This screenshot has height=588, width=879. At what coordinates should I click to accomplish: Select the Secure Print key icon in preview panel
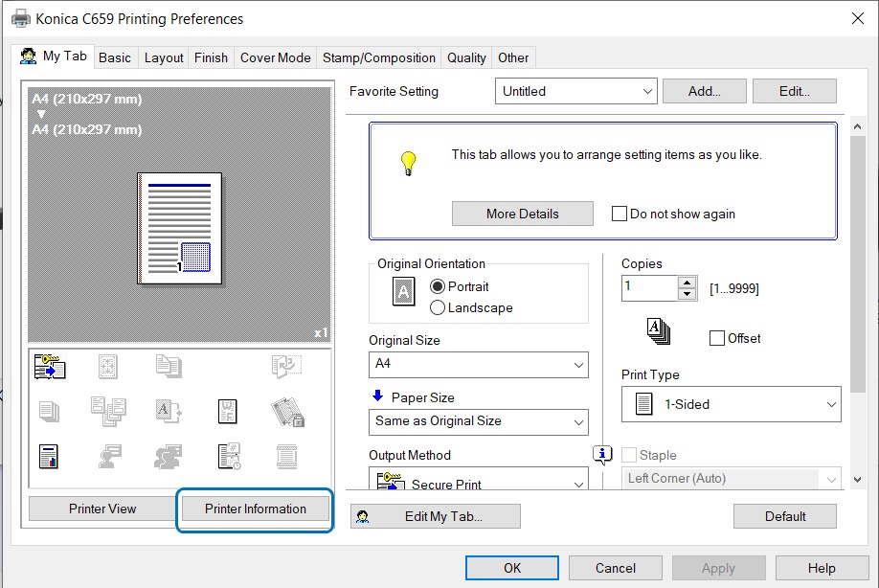49,365
